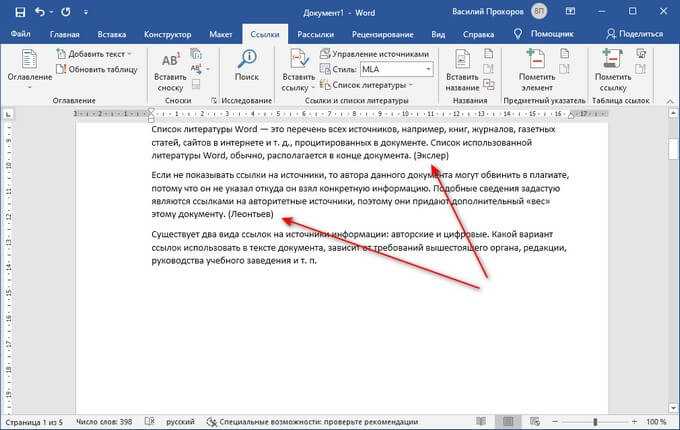
Task: Click the tab stop selector at ruler corner
Action: 8,114
